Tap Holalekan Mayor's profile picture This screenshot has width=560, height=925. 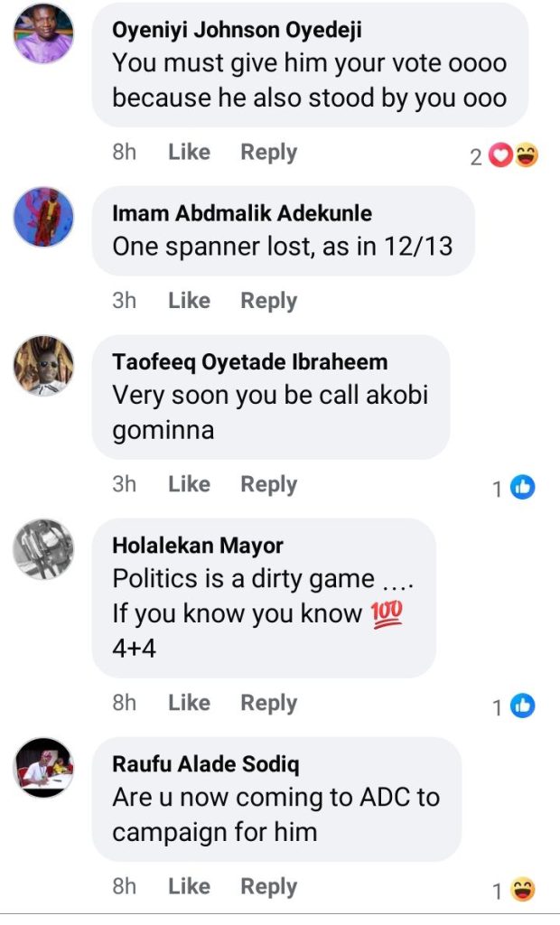pyautogui.click(x=43, y=548)
